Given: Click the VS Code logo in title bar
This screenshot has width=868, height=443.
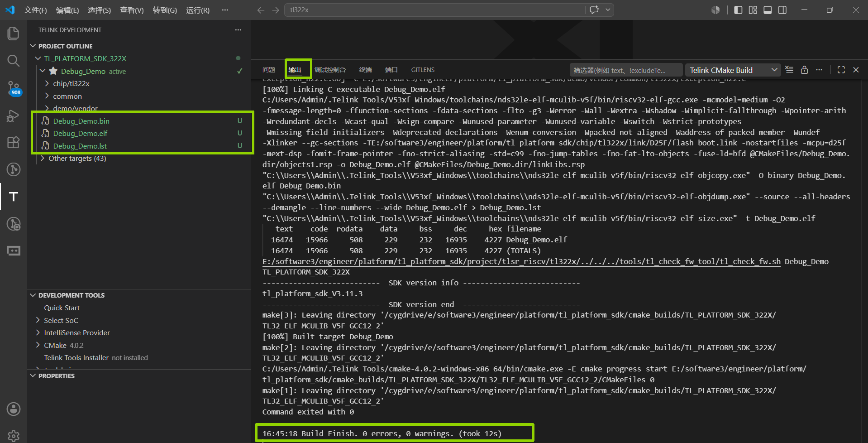Looking at the screenshot, I should click(x=10, y=10).
